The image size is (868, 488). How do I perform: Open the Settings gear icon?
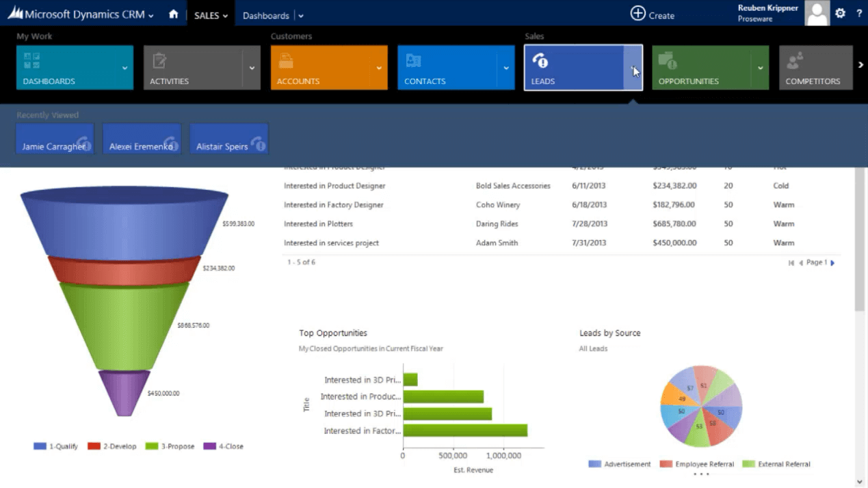840,13
